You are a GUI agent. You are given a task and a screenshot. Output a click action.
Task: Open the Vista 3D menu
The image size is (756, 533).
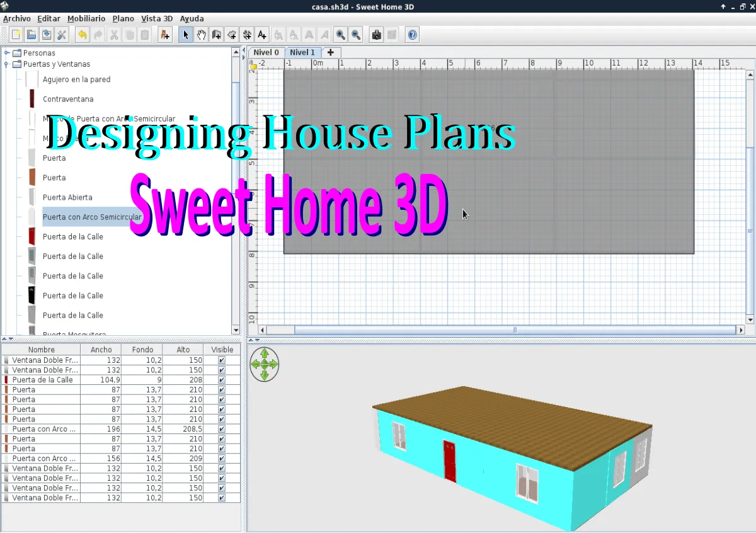click(157, 18)
